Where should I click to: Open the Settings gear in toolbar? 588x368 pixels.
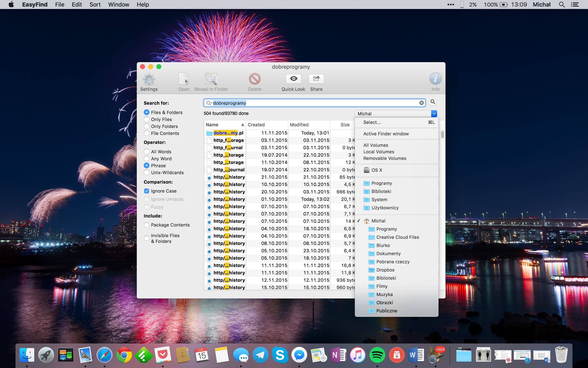pyautogui.click(x=149, y=79)
